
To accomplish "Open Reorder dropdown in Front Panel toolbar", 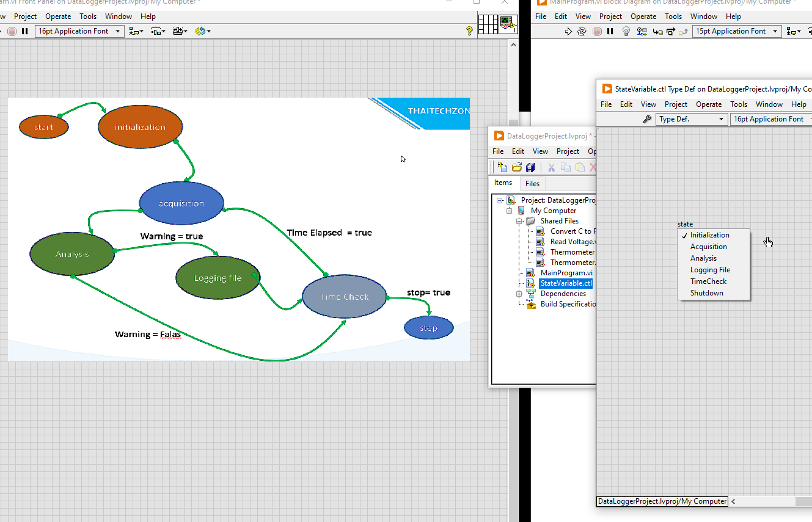I will 203,31.
